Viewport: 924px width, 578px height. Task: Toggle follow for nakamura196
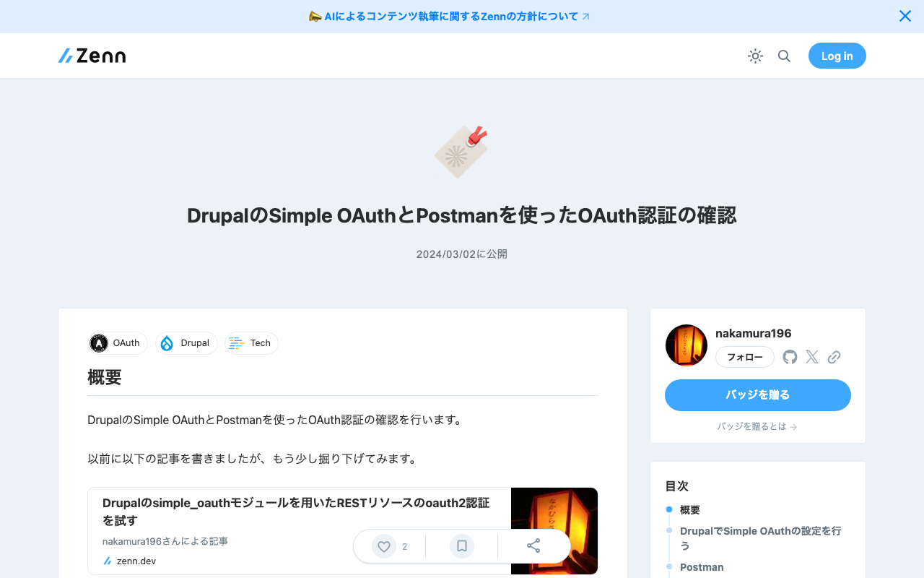pos(744,357)
